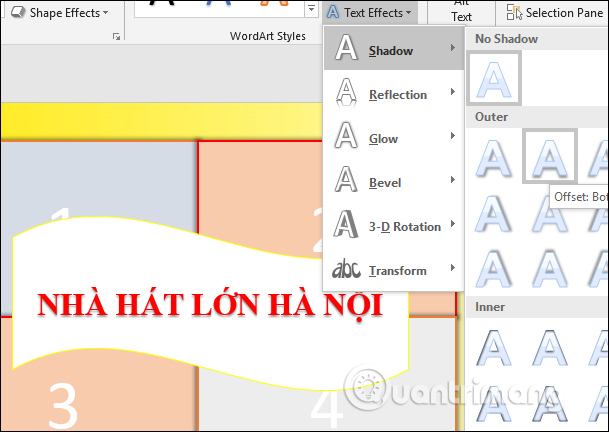The image size is (609, 432).
Task: Open the Bevel text effect submenu
Action: pyautogui.click(x=394, y=182)
